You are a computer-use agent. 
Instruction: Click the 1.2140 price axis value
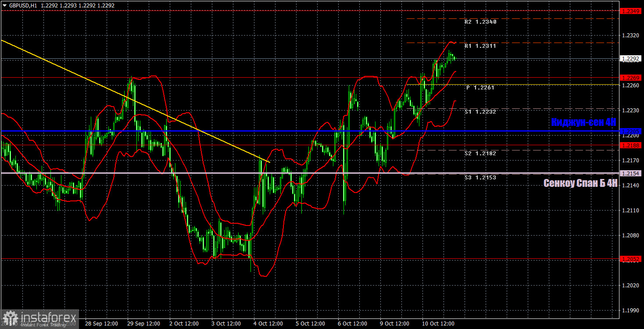[631, 186]
